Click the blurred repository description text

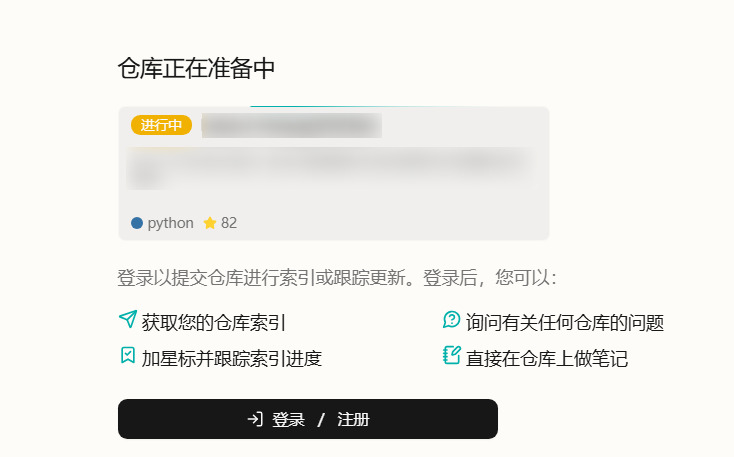tap(332, 169)
